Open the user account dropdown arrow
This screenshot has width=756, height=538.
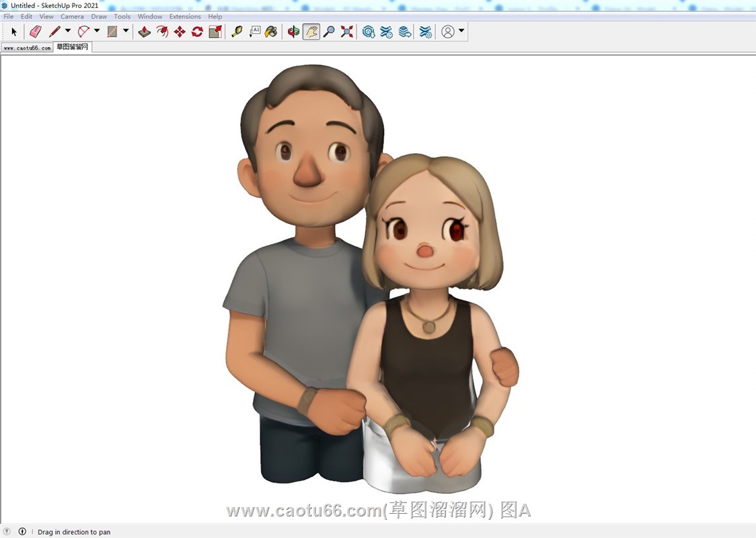461,31
